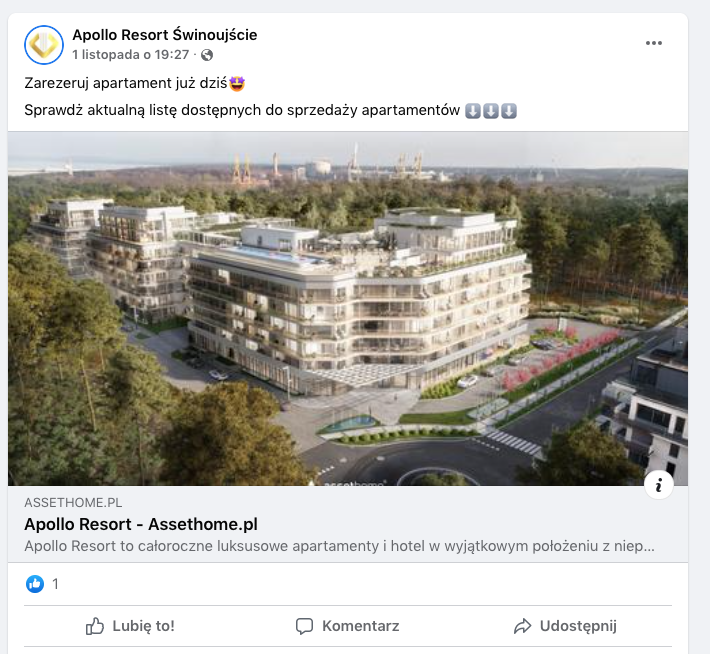Click the thumbs-up icon beside Lubię to!
The height and width of the screenshot is (654, 710).
(x=95, y=626)
